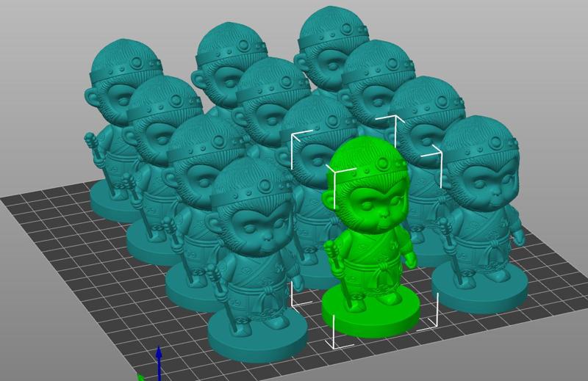Click the blue Z-axis arrow gizmo
The width and height of the screenshot is (588, 381).
(x=159, y=363)
